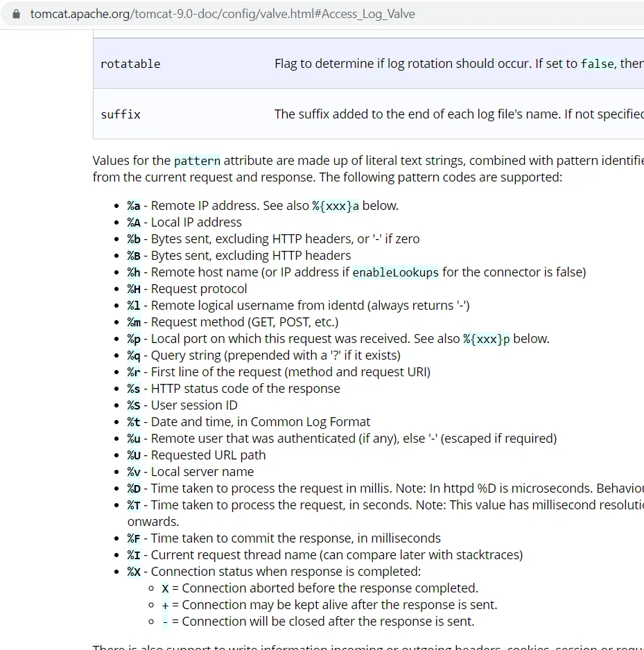Image resolution: width=644 pixels, height=650 pixels.
Task: Click the '+' kept alive sub-item code
Action: [165, 605]
